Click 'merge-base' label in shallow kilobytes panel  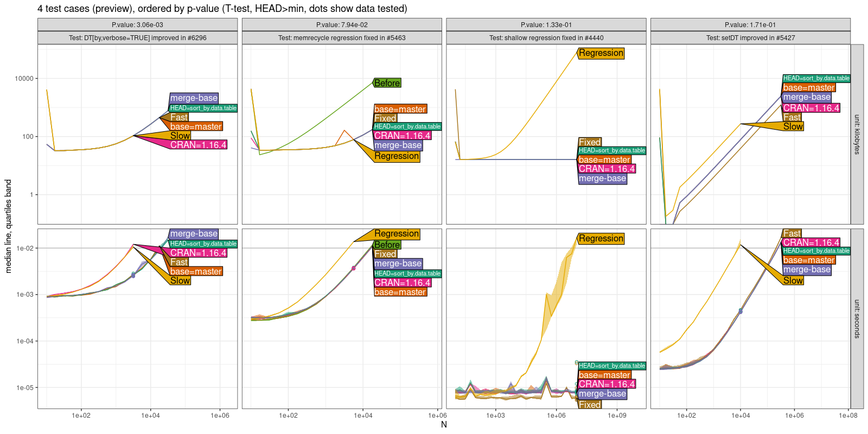coord(603,178)
